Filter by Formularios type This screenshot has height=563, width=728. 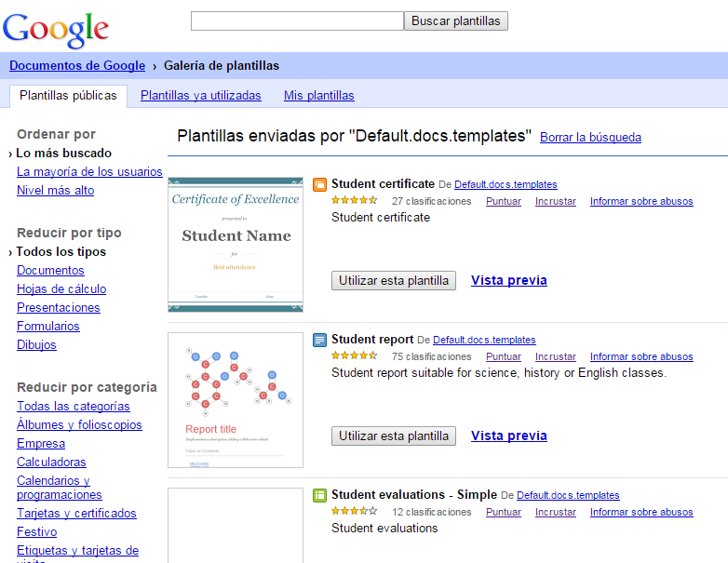48,326
